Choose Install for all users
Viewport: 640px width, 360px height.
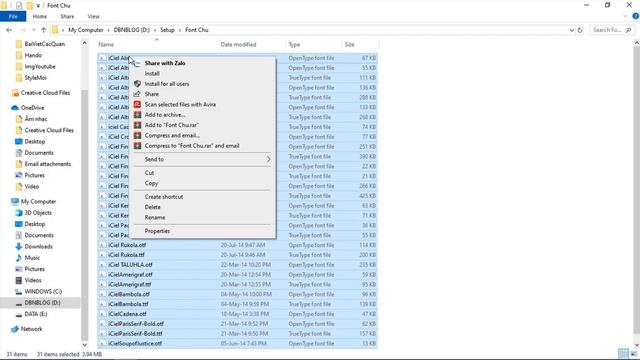point(167,84)
